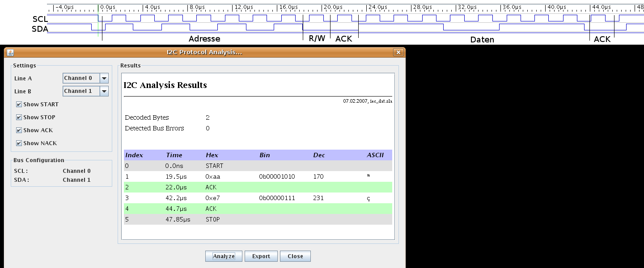The height and width of the screenshot is (268, 644).
Task: Select the 0xe7 hex value cell
Action: (213, 198)
